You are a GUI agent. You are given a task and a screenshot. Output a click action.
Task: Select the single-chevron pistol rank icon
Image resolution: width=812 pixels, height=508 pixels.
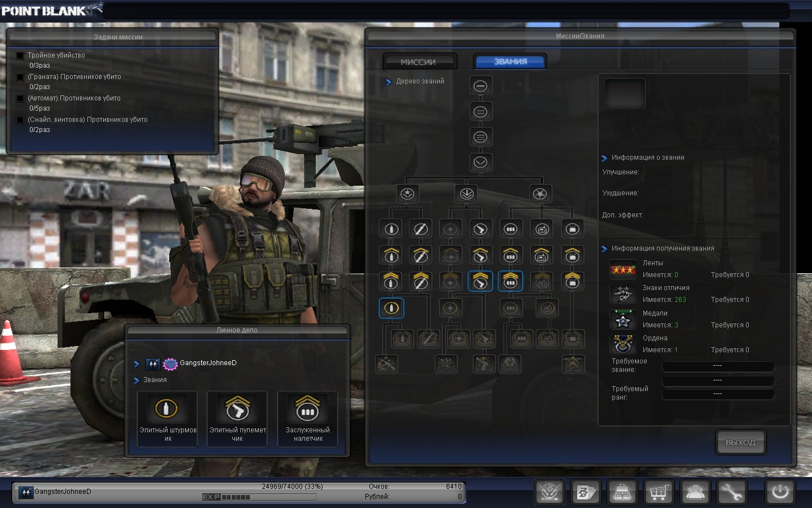[x=480, y=255]
